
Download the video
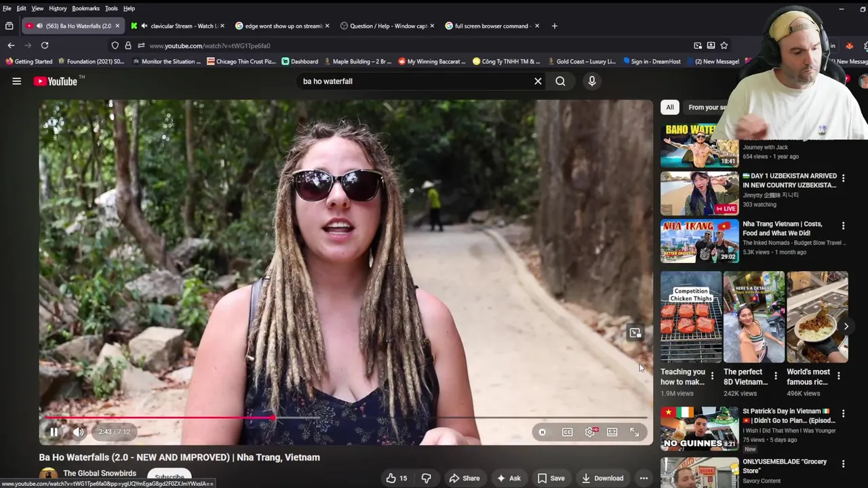point(602,478)
